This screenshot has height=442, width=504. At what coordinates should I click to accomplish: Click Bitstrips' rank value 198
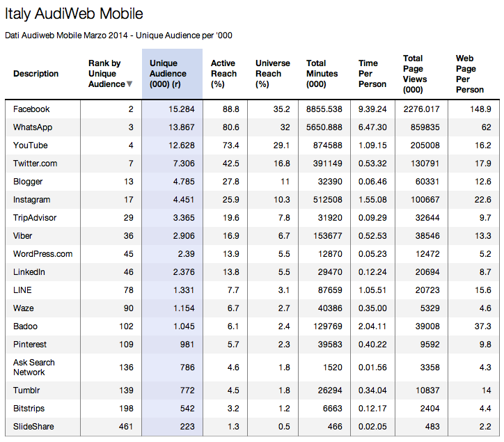(x=126, y=409)
